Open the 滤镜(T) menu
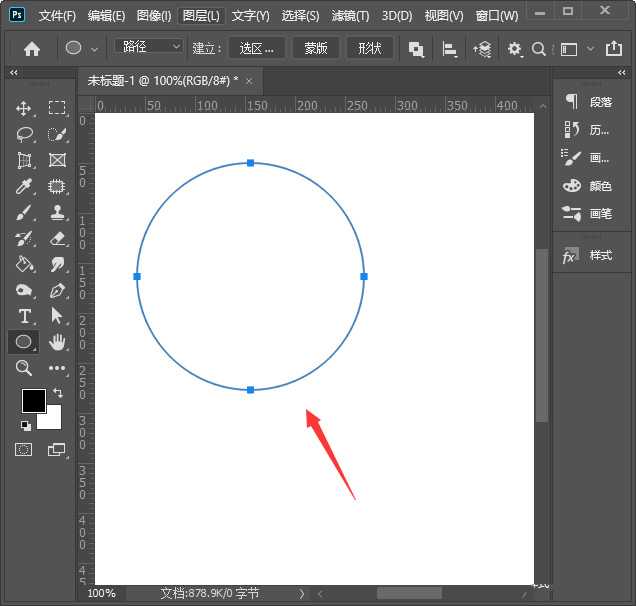636x606 pixels. point(351,16)
